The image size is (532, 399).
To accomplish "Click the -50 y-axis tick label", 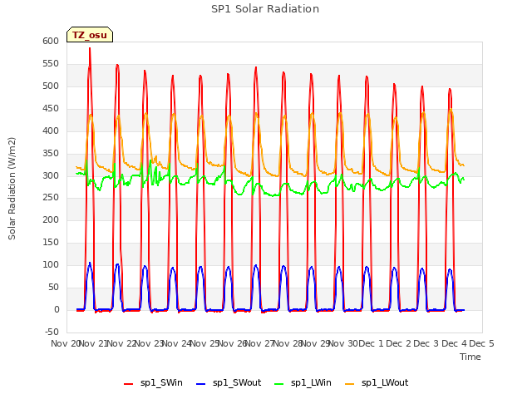I will 52,332.
